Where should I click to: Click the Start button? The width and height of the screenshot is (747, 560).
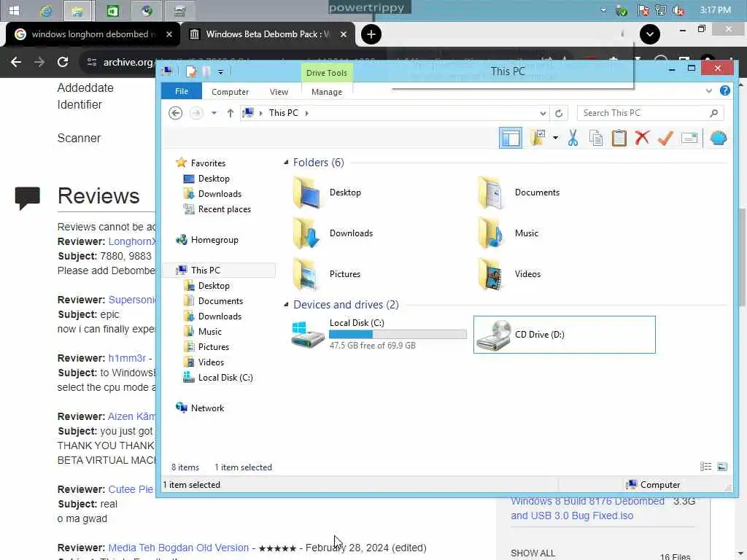(x=15, y=10)
